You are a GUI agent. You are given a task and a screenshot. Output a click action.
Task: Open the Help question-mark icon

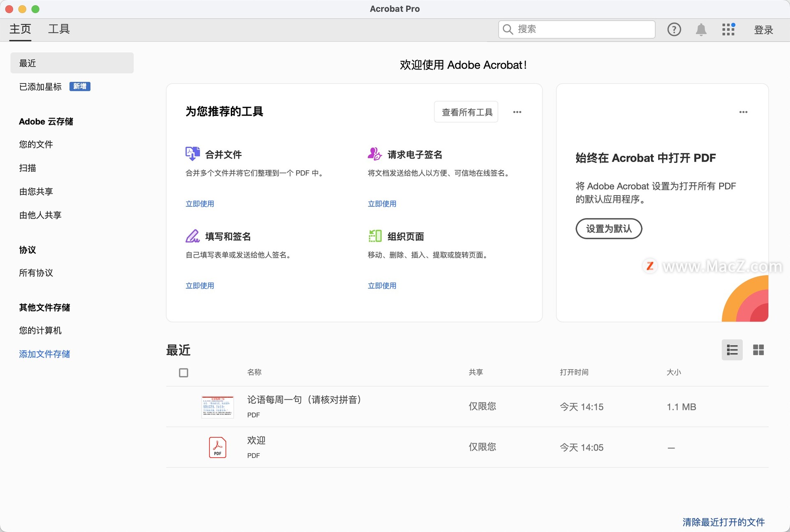[x=674, y=30]
